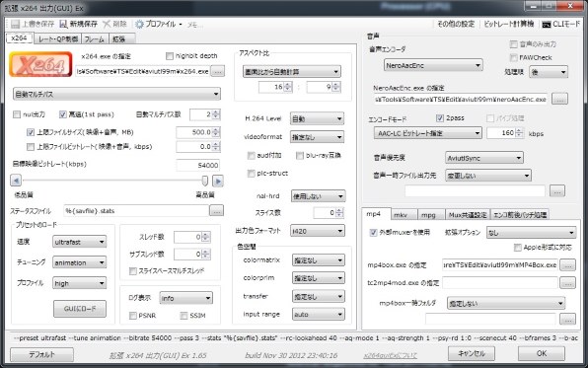
Task: Click the キャンセル button
Action: pyautogui.click(x=471, y=353)
